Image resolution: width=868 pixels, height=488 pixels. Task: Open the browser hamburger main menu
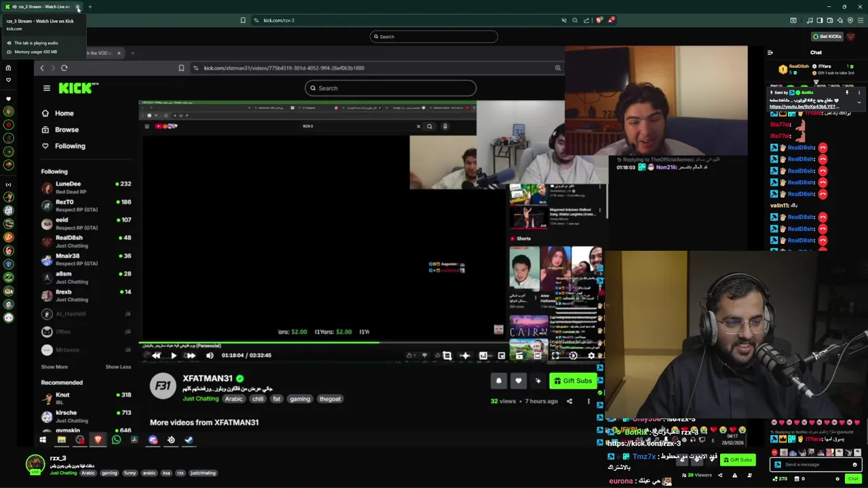[860, 20]
